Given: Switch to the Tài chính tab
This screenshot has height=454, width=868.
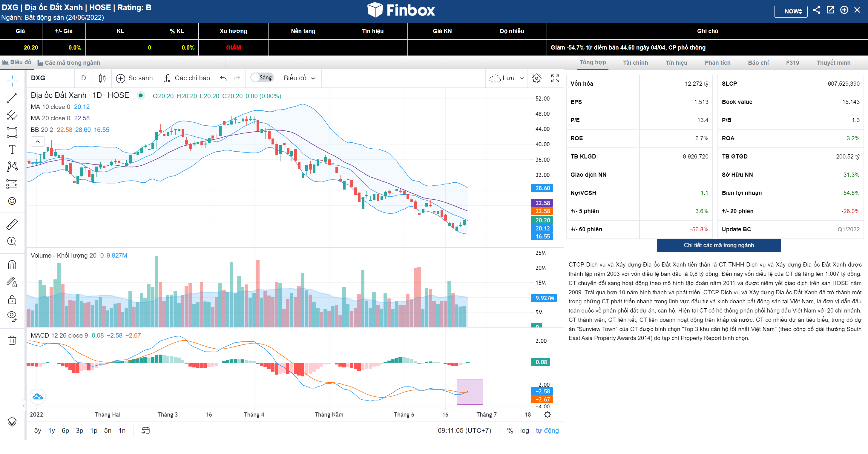Looking at the screenshot, I should (x=635, y=63).
